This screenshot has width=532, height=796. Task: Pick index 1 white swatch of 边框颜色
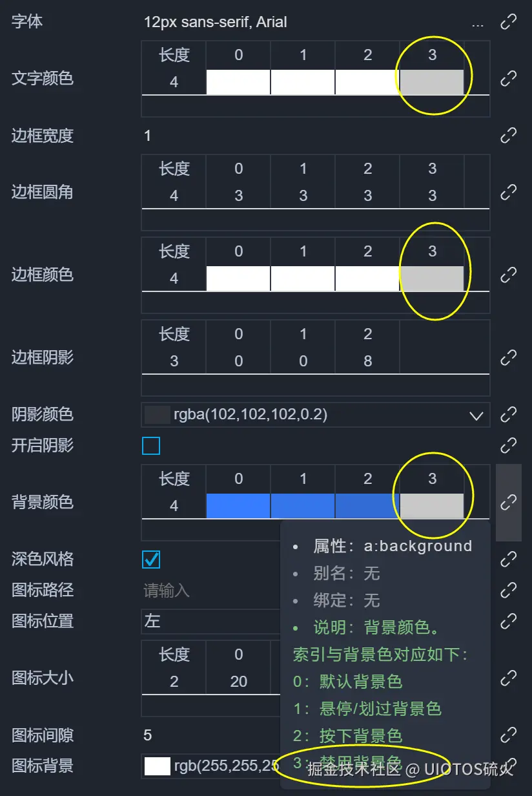pyautogui.click(x=303, y=278)
